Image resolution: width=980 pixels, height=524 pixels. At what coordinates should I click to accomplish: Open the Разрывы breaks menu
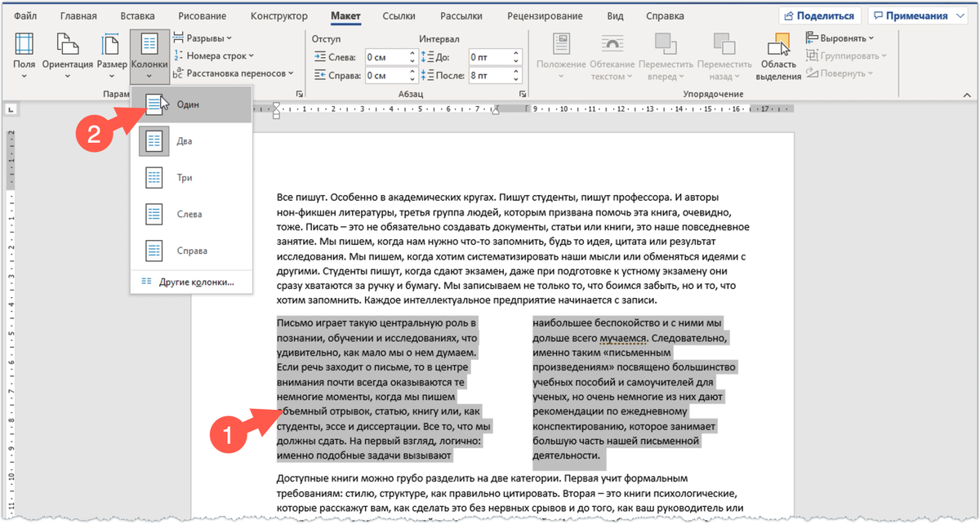coord(203,38)
